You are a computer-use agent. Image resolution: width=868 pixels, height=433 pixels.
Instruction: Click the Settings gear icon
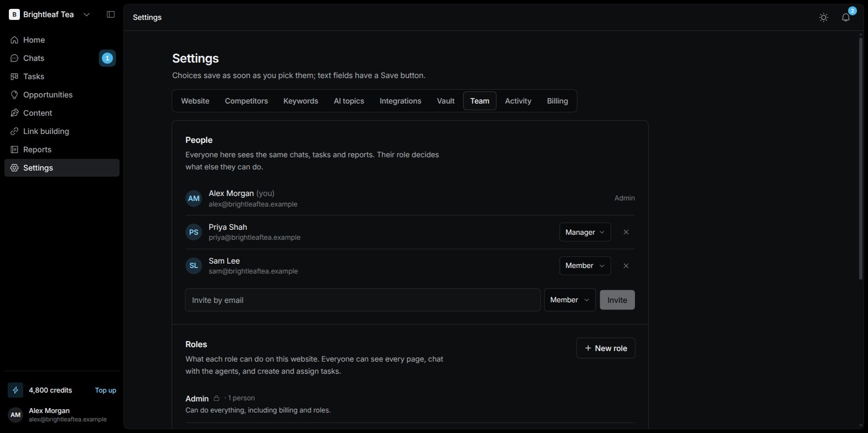[x=14, y=168]
